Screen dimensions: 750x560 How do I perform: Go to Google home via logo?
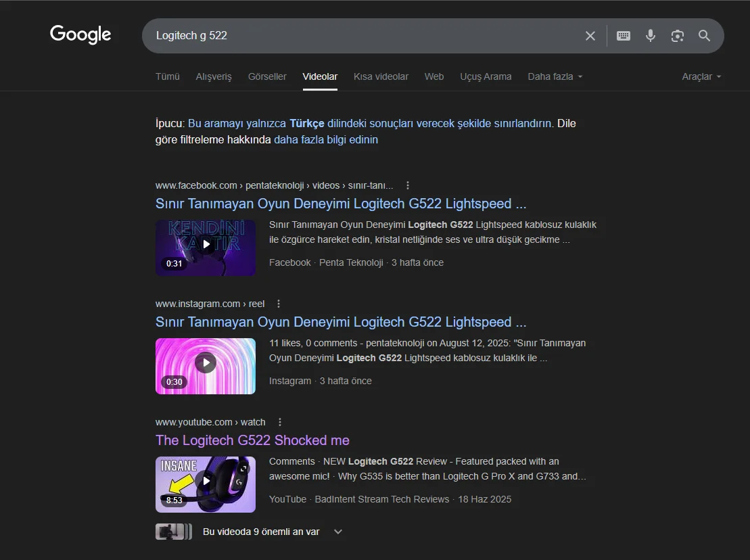pos(80,34)
